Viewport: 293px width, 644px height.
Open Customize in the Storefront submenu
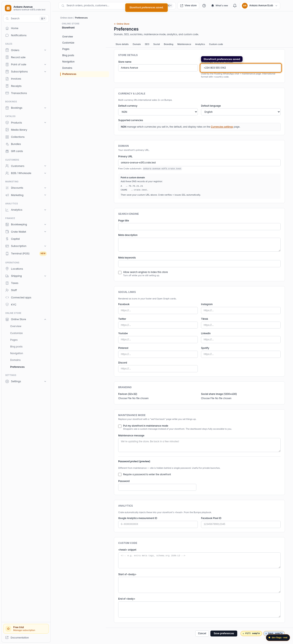click(x=68, y=43)
